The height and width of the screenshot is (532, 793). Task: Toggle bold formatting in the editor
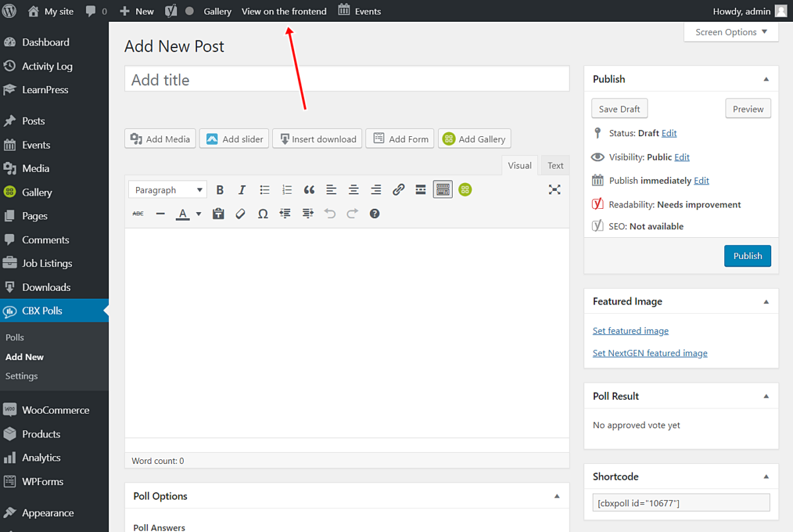[x=219, y=190]
